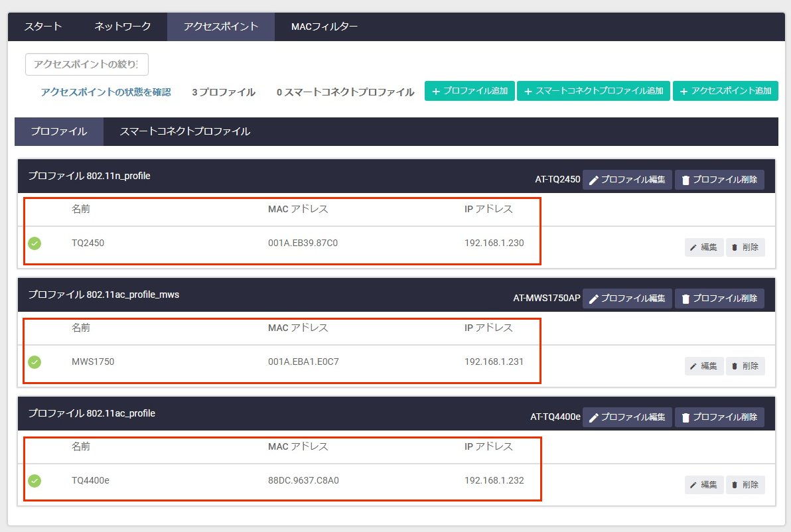The height and width of the screenshot is (532, 791).
Task: Focus the access point filter input field
Action: click(87, 64)
